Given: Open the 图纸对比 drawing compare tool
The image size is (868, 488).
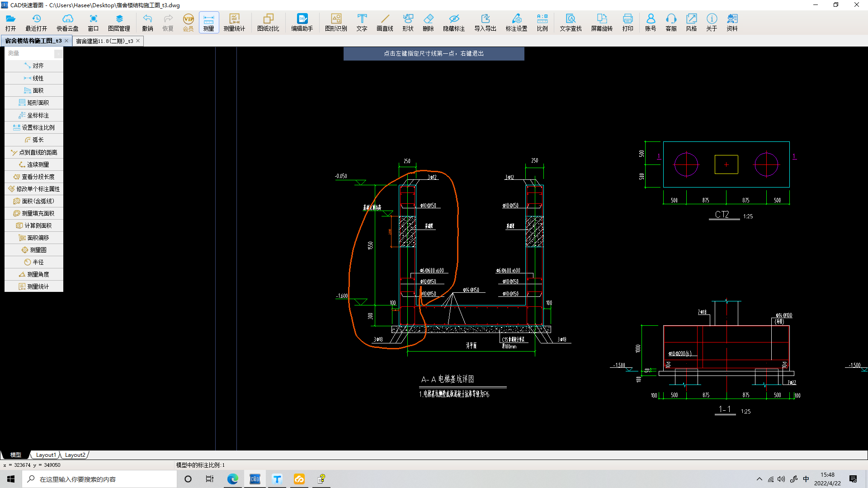Looking at the screenshot, I should tap(268, 23).
